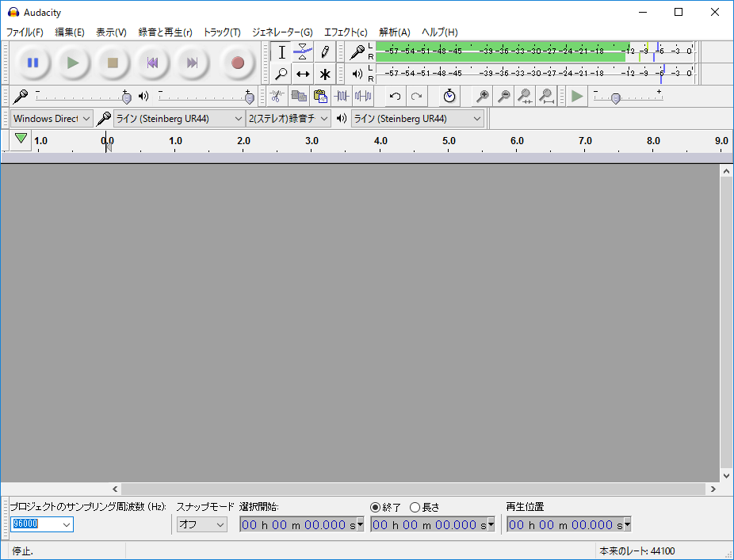The height and width of the screenshot is (560, 734).
Task: Open the エフェクト(c) menu
Action: [346, 32]
